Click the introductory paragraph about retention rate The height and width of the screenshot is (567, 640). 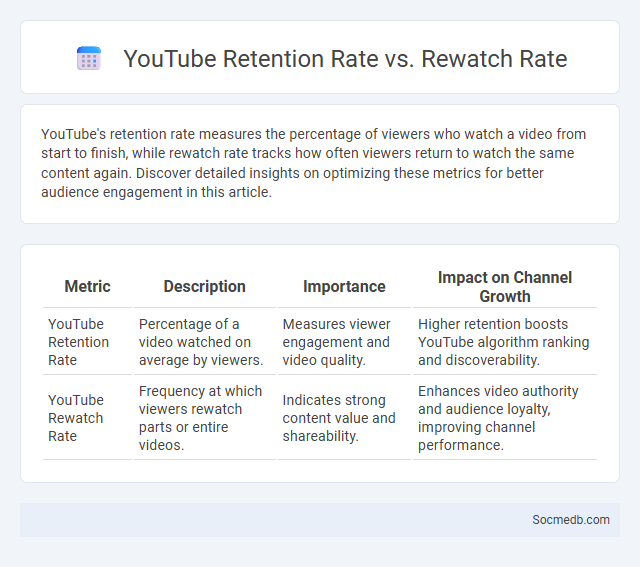click(313, 163)
